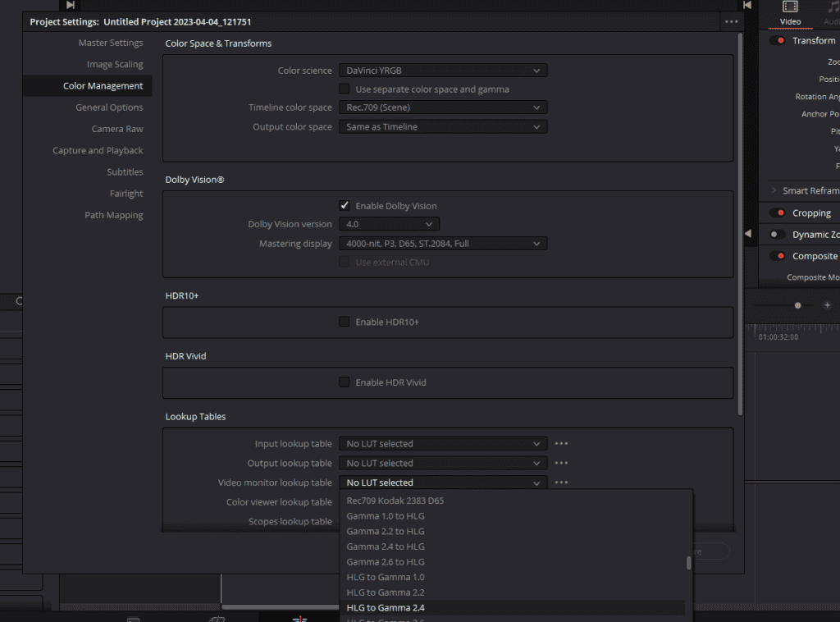Click Project Settings vertical scrollbar

(x=740, y=225)
